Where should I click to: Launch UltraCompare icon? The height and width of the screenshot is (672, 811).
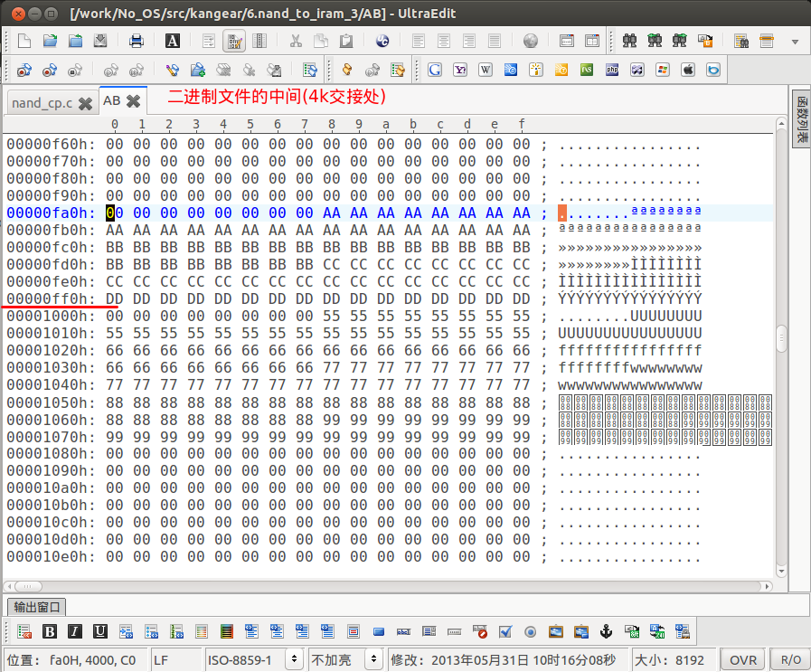[382, 41]
